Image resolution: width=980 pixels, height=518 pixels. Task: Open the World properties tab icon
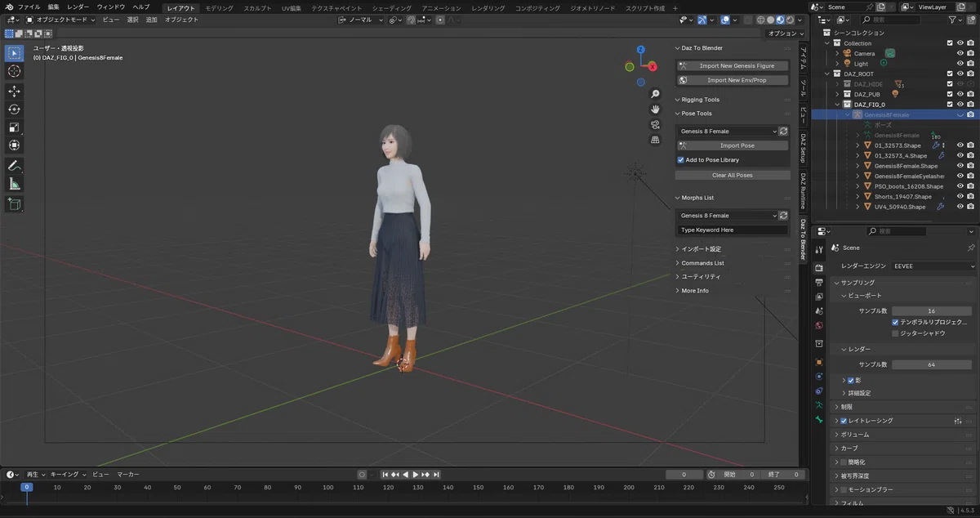[819, 325]
